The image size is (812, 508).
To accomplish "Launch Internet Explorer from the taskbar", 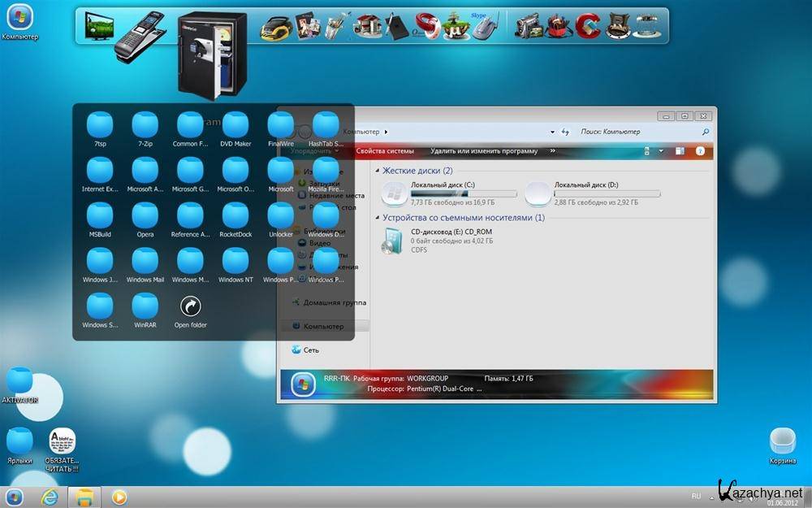I will tap(49, 496).
